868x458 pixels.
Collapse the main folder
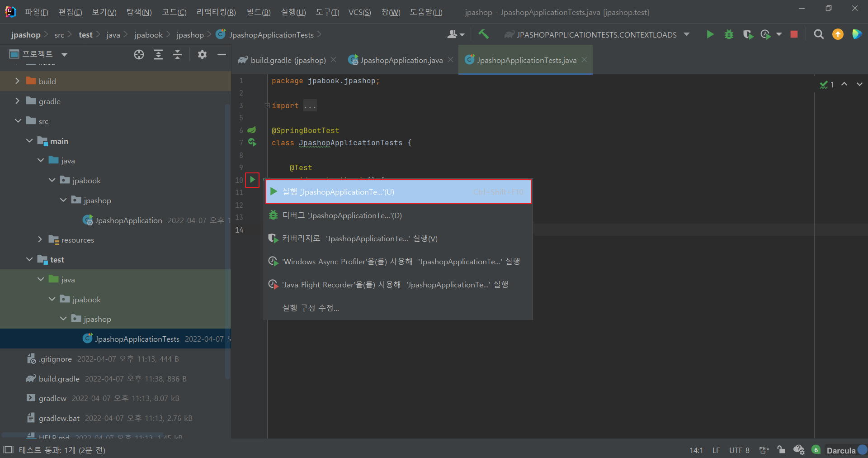click(x=29, y=141)
